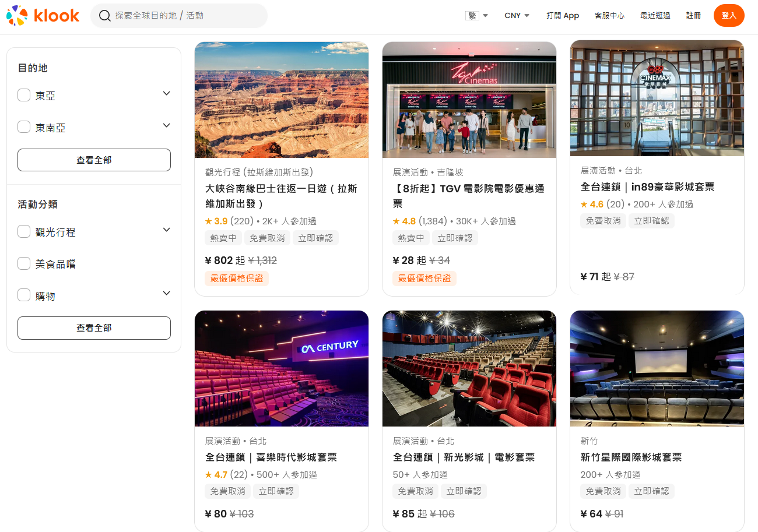The height and width of the screenshot is (532, 758).
Task: Tick the 東亞 destination checkbox
Action: point(24,95)
